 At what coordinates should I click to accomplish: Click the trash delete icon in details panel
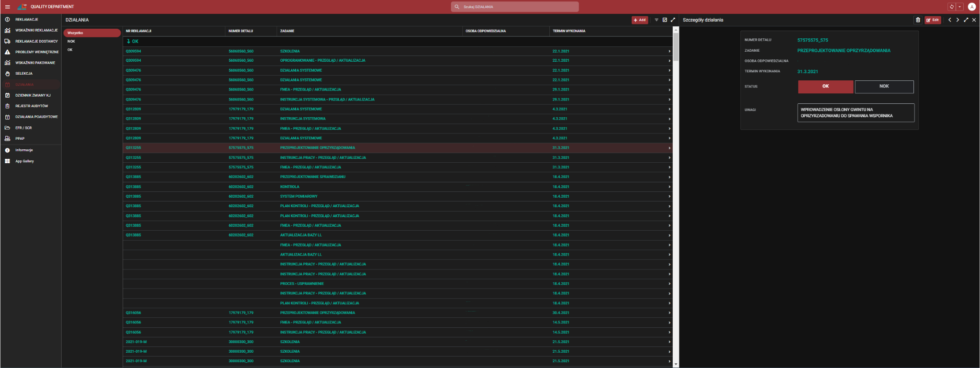918,20
